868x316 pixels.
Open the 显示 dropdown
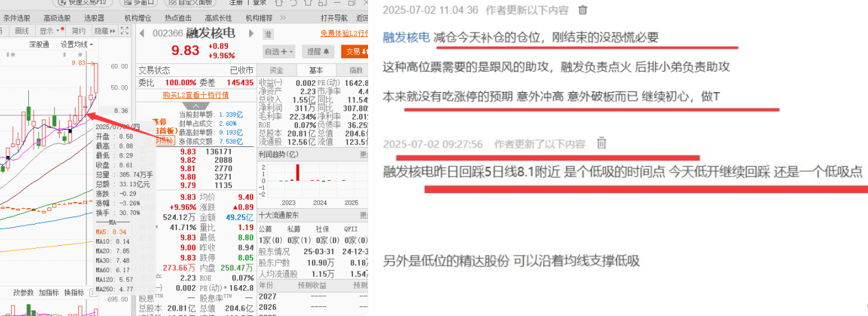pos(49,31)
